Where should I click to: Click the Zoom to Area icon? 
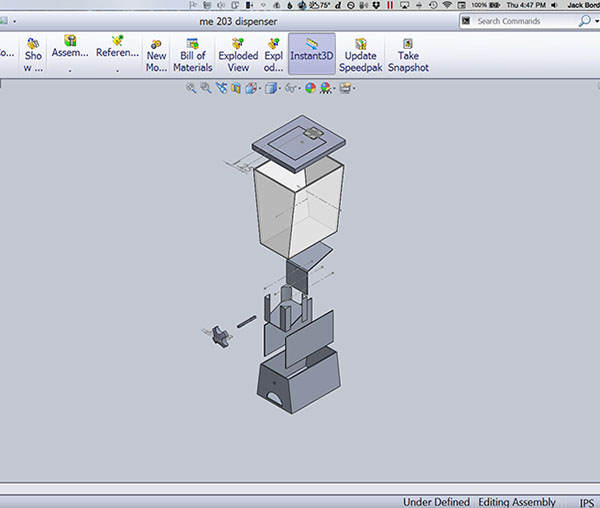point(206,88)
